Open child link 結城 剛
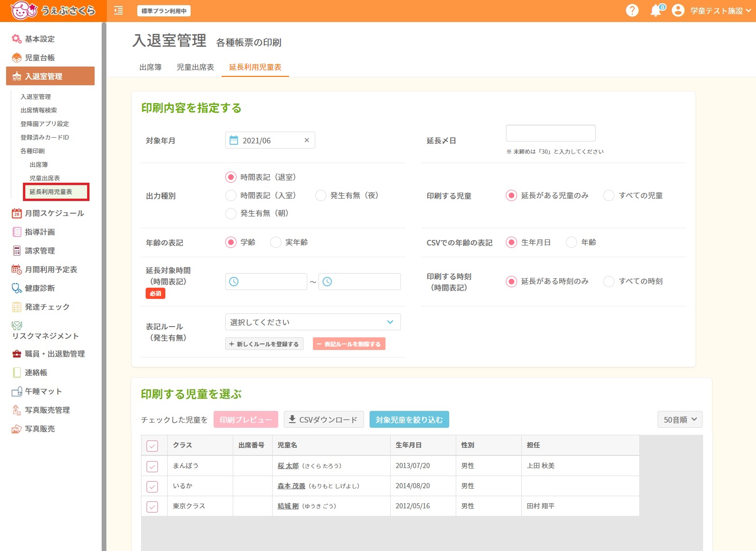756x551 pixels. click(288, 506)
